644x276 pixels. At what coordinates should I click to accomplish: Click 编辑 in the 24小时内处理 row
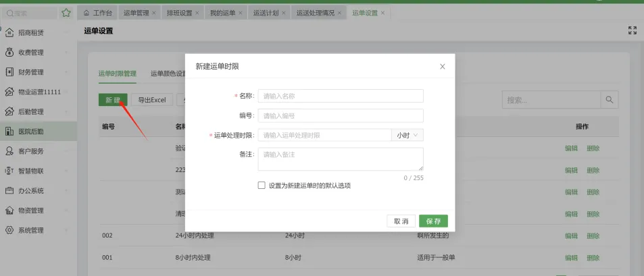coord(571,236)
